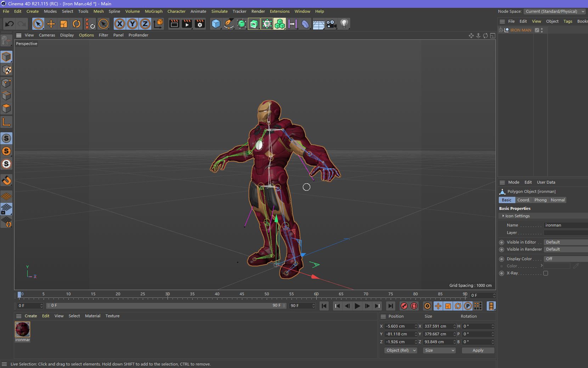Image resolution: width=588 pixels, height=368 pixels.
Task: Click the disabled Color swatch field
Action: coord(557,266)
